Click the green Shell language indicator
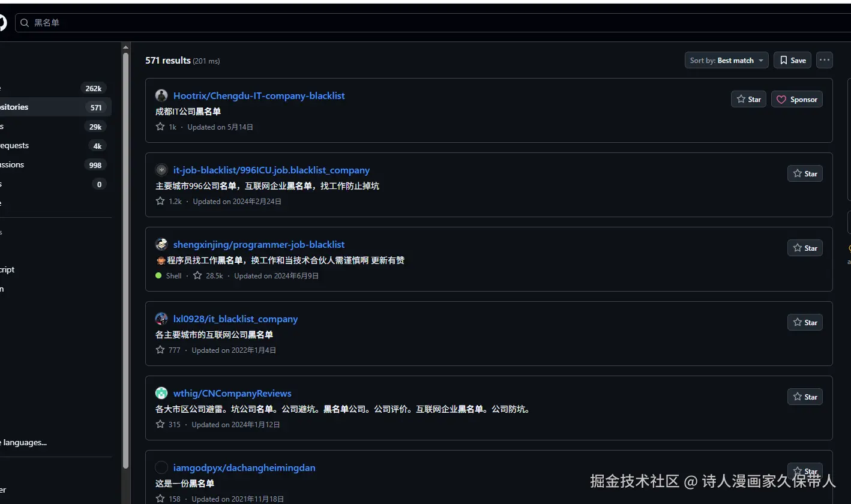 tap(157, 275)
